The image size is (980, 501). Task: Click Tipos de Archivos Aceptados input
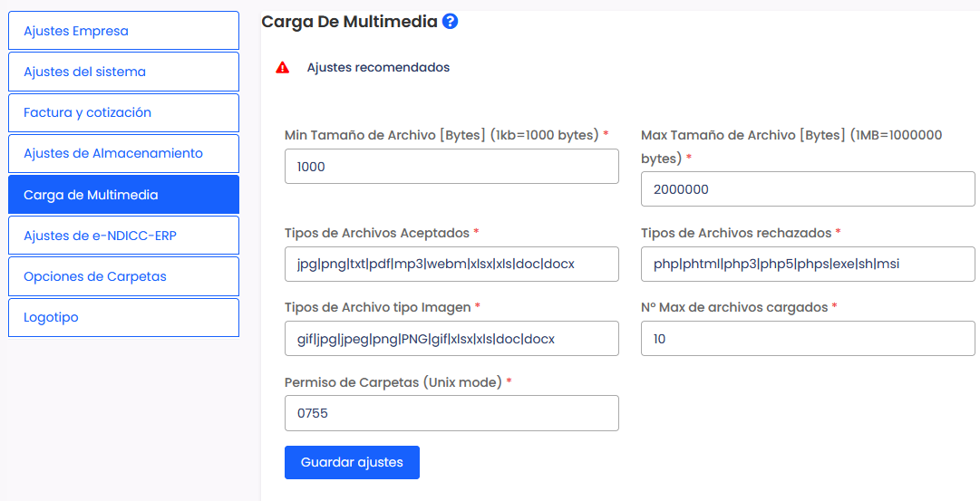click(x=451, y=264)
